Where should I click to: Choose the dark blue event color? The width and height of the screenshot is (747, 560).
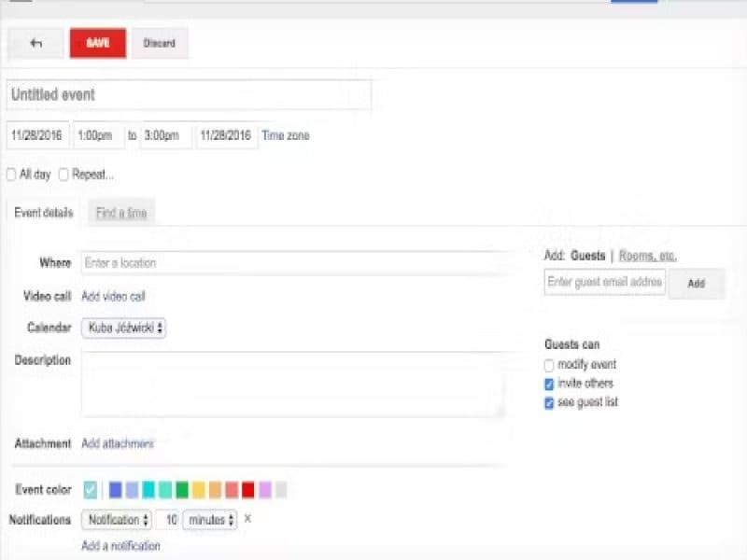(x=115, y=489)
